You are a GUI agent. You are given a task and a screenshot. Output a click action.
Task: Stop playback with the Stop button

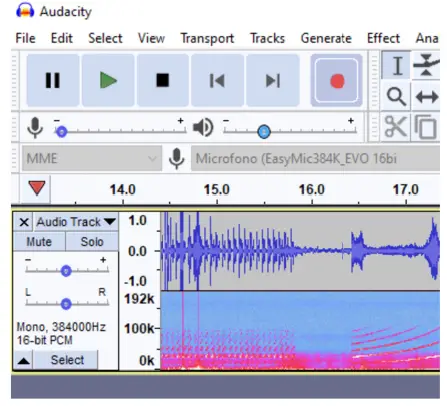click(163, 80)
